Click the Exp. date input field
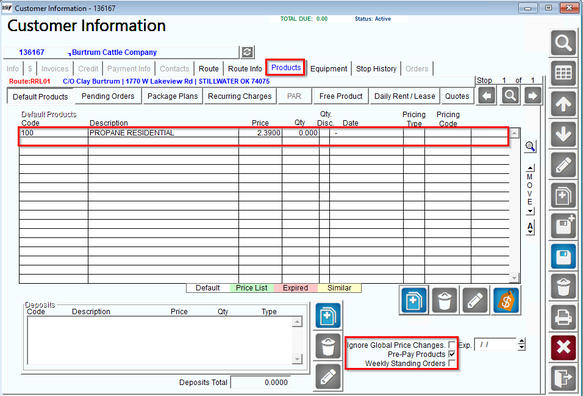Viewport: 583px width, 396px height. click(496, 345)
